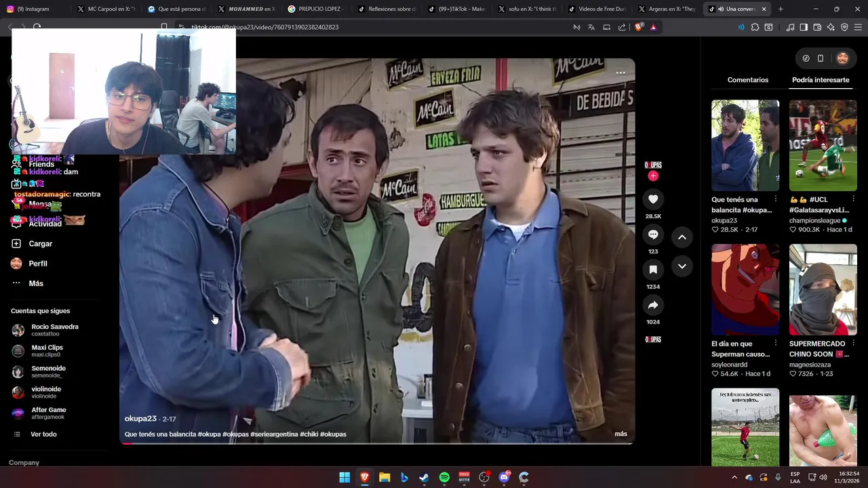Viewport: 868px width, 488px height.
Task: Switch to the Podría interesarte tab
Action: [821, 80]
